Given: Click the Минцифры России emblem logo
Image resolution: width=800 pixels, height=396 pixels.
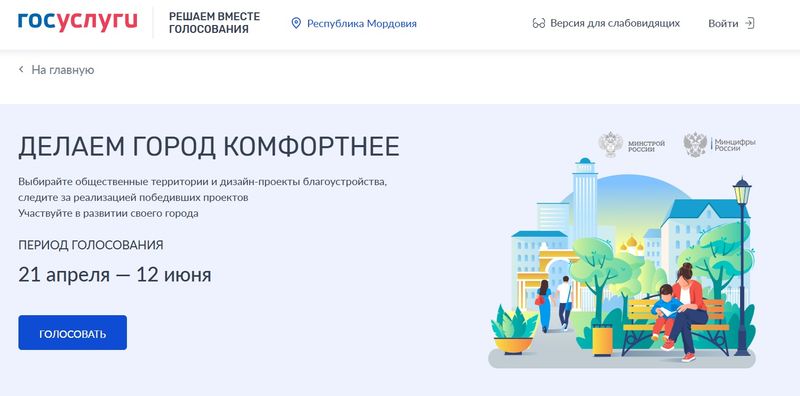Looking at the screenshot, I should [x=719, y=144].
